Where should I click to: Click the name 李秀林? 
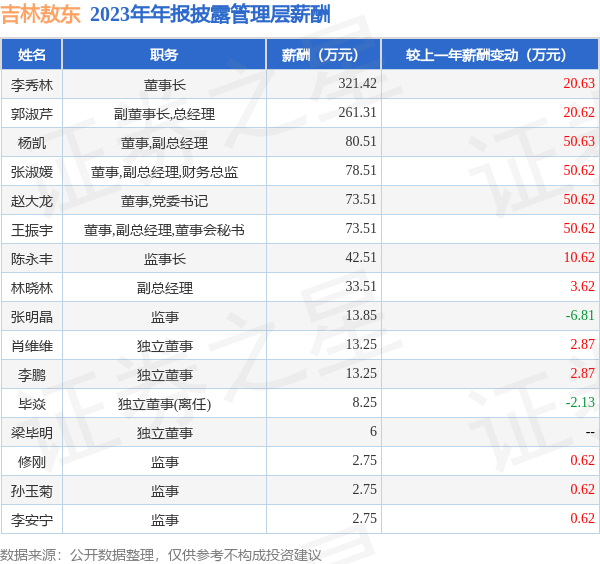[x=32, y=84]
